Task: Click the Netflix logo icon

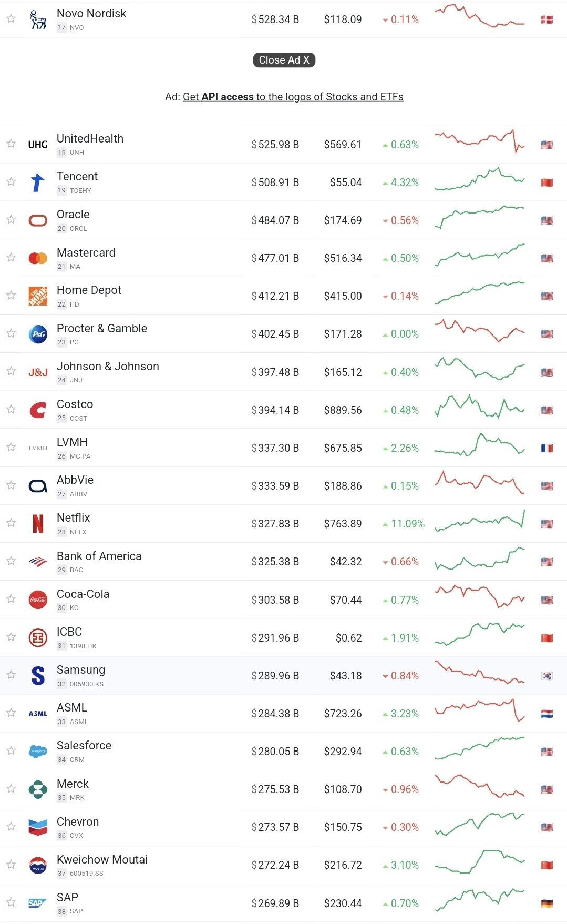Action: coord(38,524)
